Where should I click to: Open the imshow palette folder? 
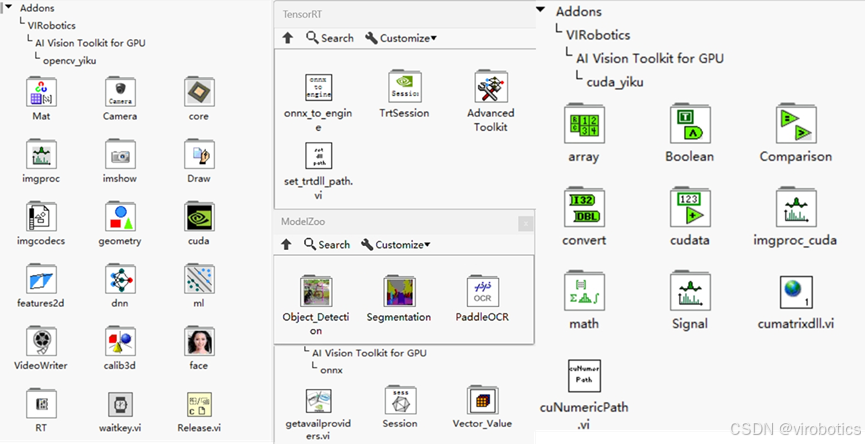click(x=120, y=154)
